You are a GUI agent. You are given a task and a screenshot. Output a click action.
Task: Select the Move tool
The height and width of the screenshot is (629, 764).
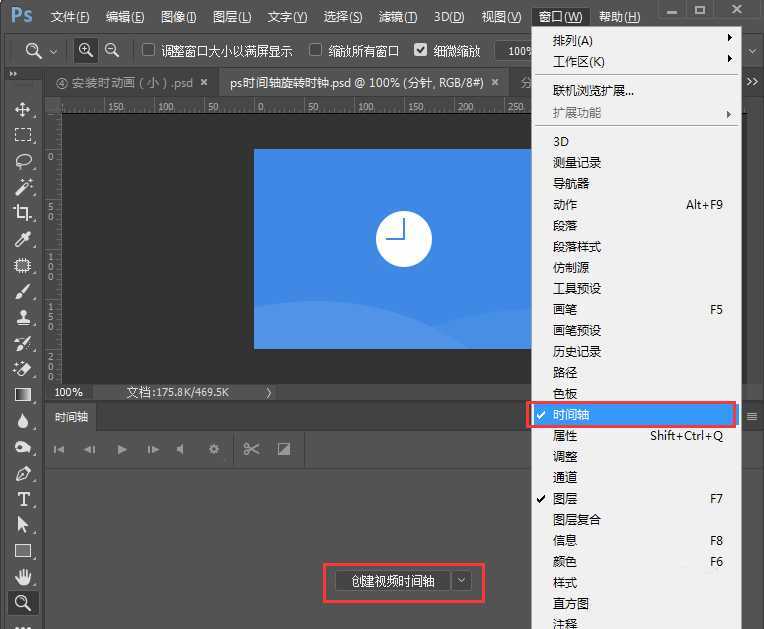tap(22, 109)
